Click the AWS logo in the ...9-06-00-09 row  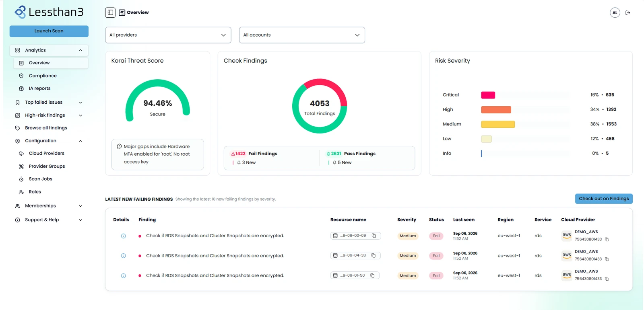567,236
